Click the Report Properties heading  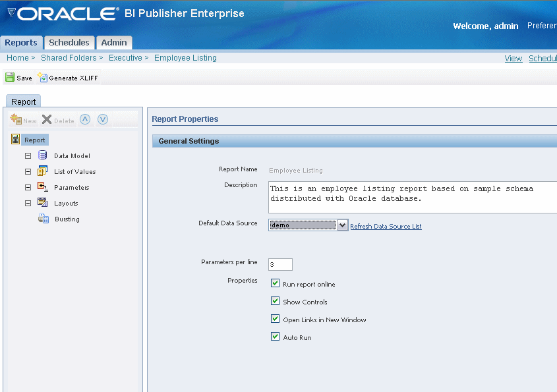(185, 119)
